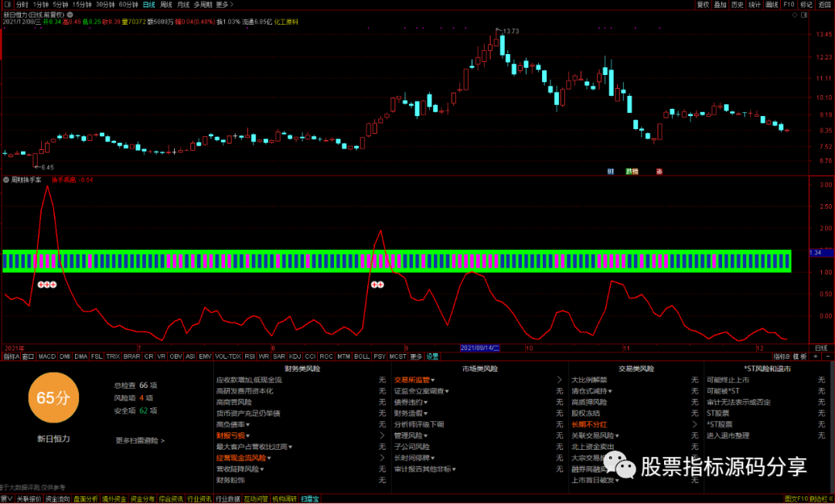Viewport: 835px width, 504px height.
Task: Select the MCST indicator
Action: pos(397,356)
